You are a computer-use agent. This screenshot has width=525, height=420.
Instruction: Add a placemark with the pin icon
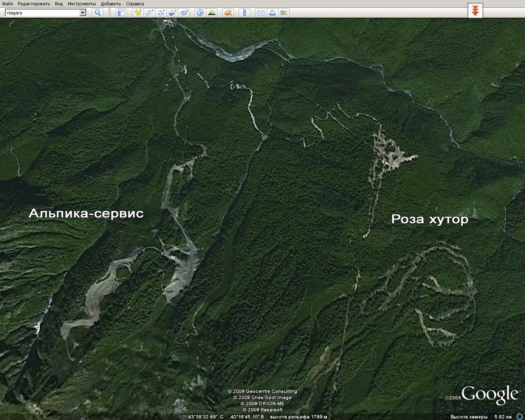138,13
